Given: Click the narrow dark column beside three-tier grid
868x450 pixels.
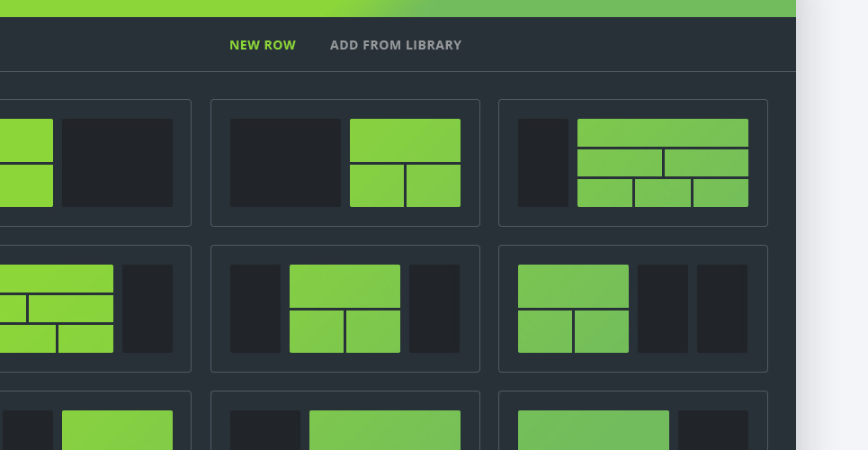Looking at the screenshot, I should (542, 163).
